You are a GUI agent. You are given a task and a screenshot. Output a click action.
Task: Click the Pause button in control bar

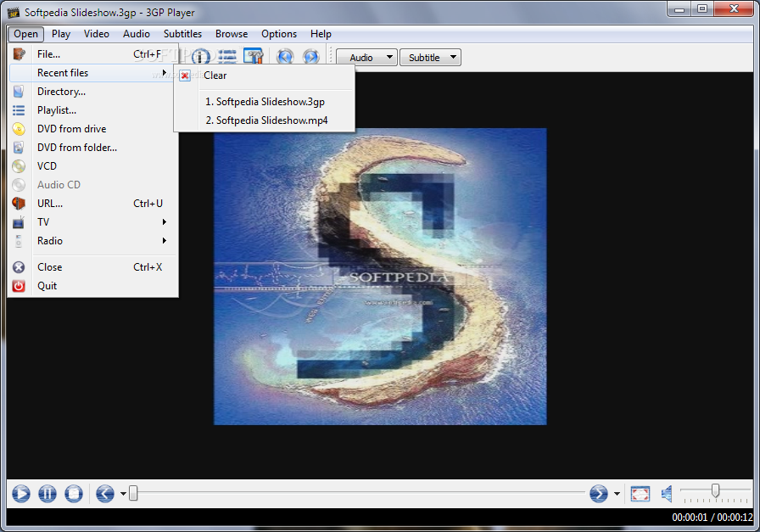point(47,494)
